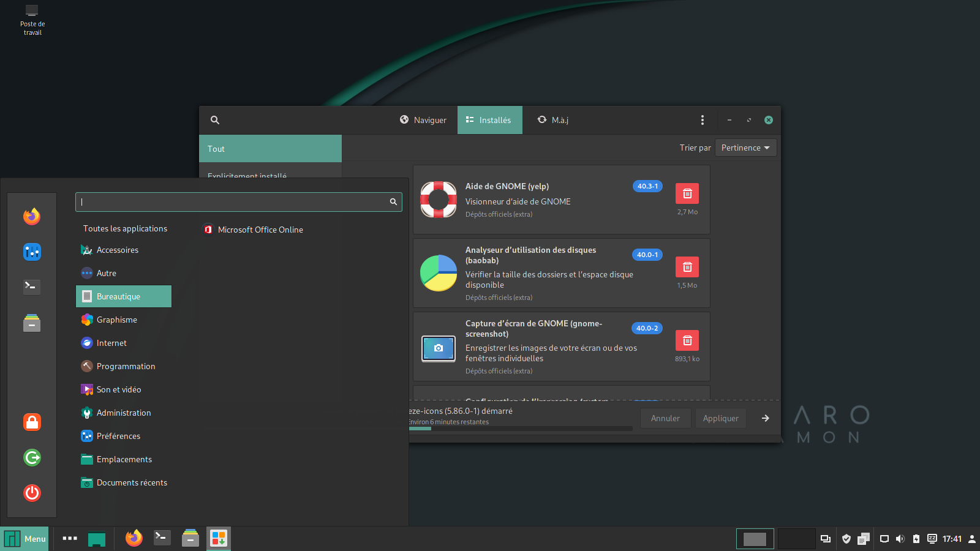Click the search magnifier icon in Pamac
Image resolution: width=980 pixels, height=551 pixels.
coord(215,120)
